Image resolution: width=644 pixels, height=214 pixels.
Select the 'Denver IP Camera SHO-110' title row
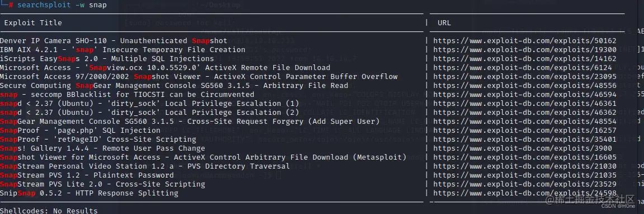tap(113, 41)
